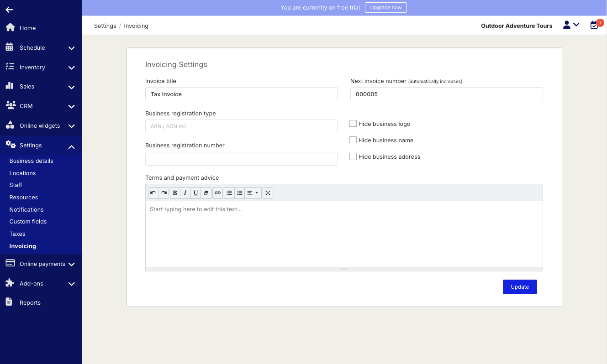Click the Upgrade now button
This screenshot has height=364, width=607.
click(385, 8)
